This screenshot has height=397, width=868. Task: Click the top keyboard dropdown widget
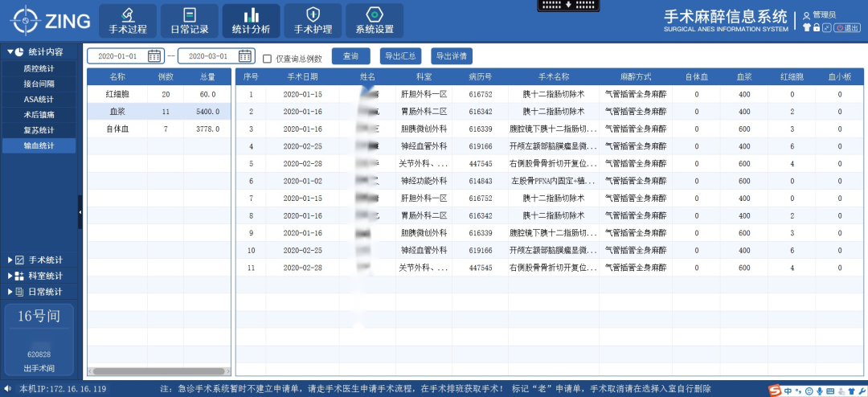[568, 5]
